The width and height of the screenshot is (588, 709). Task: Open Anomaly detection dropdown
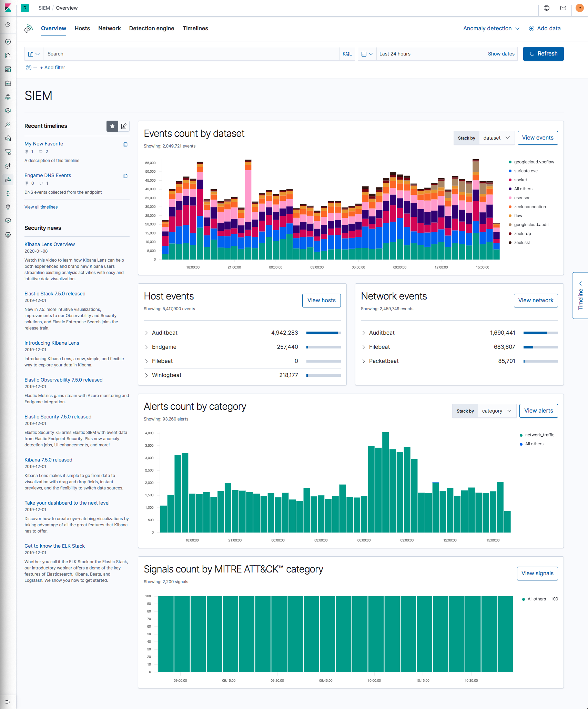[x=491, y=28]
